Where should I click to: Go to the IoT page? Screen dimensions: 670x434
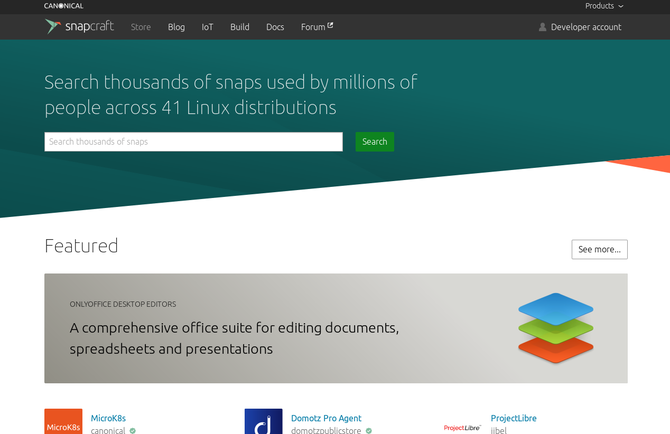[207, 27]
